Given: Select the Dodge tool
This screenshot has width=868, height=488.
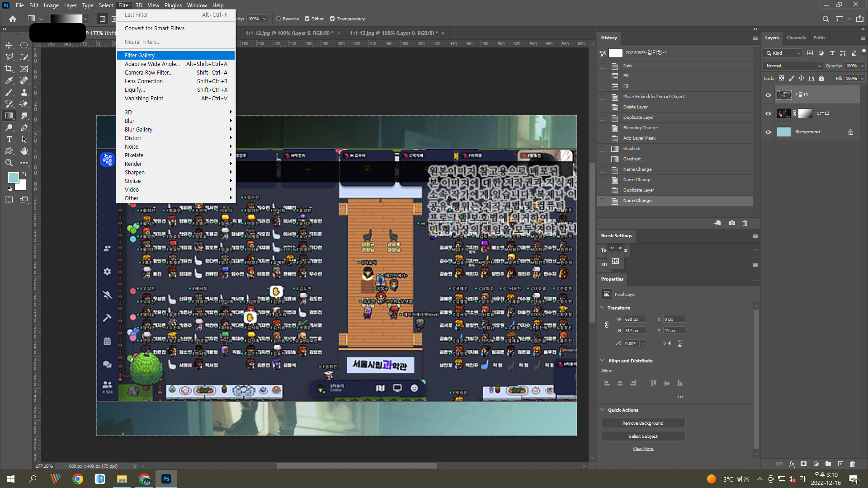Looking at the screenshot, I should coord(9,127).
